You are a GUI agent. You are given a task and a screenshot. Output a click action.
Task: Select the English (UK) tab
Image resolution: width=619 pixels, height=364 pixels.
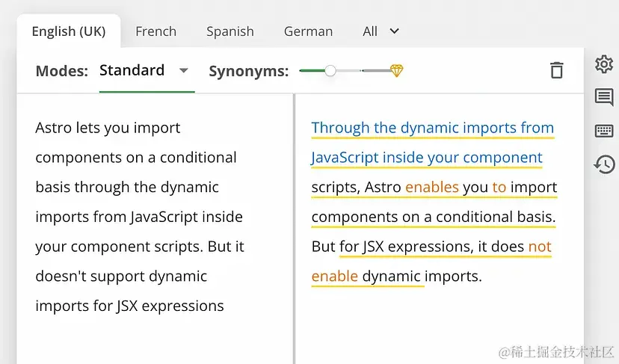click(x=68, y=31)
